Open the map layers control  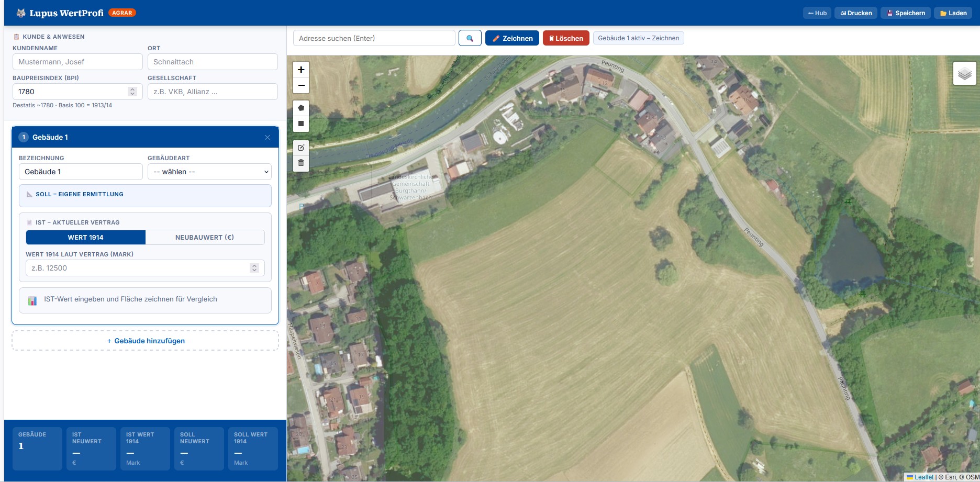point(964,74)
